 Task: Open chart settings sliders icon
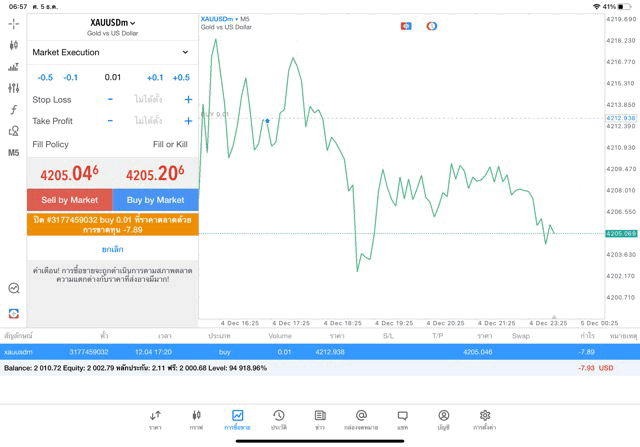pyautogui.click(x=13, y=88)
